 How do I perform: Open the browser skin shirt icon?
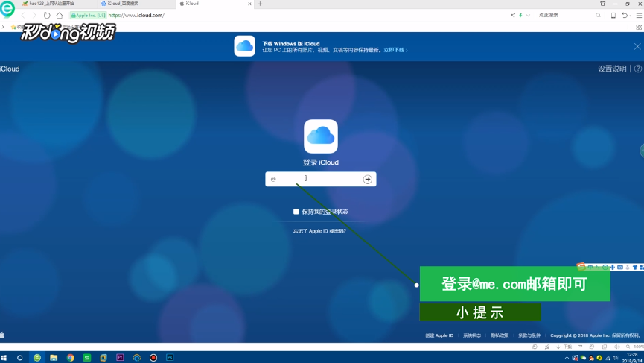602,4
